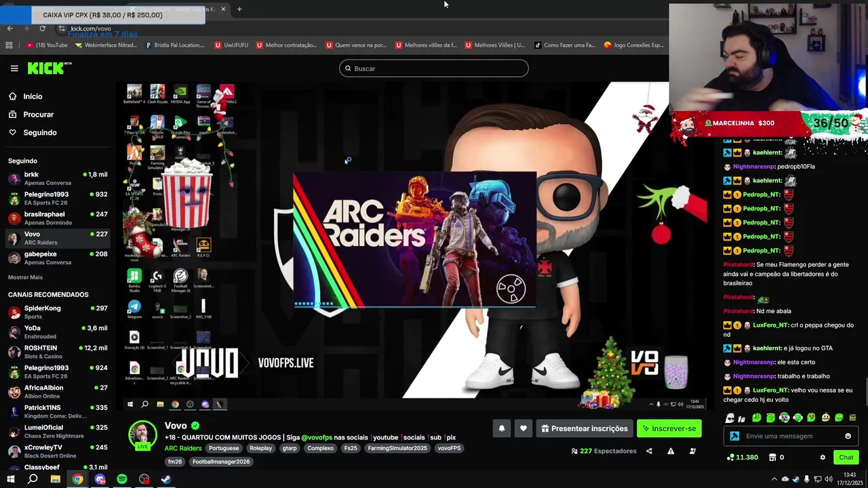This screenshot has width=868, height=488.
Task: Click the share icon next to Espectadores
Action: pos(649,451)
